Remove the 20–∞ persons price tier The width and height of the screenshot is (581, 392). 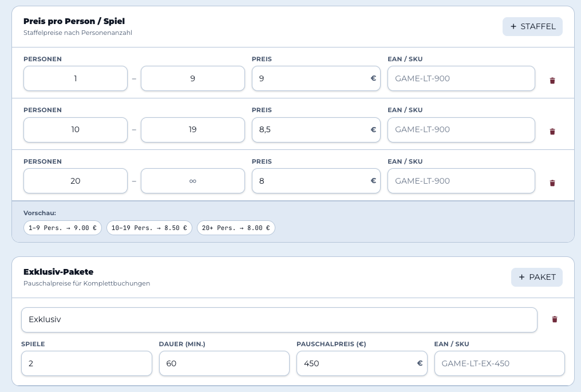click(552, 183)
